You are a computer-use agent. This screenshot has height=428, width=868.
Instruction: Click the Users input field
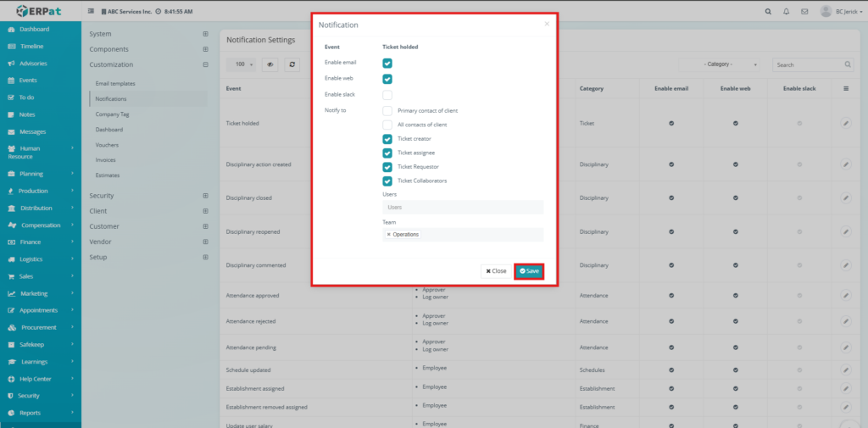tap(463, 207)
